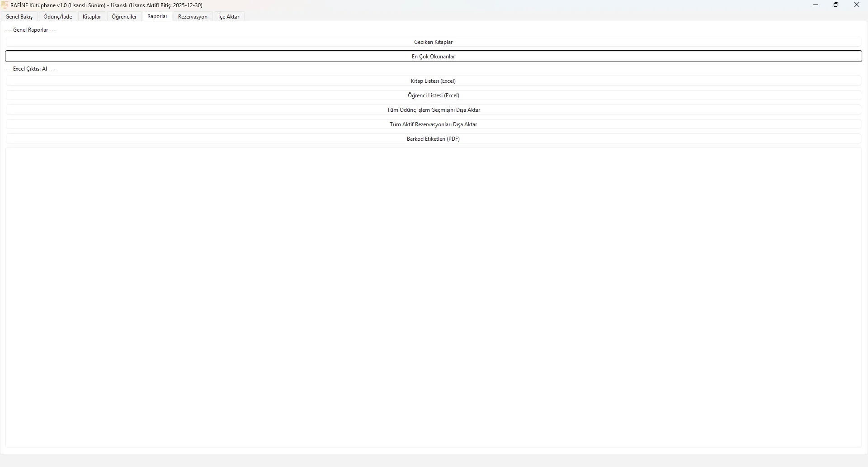Run the En Çok Okunanlar report
This screenshot has width=868, height=467.
coord(433,57)
